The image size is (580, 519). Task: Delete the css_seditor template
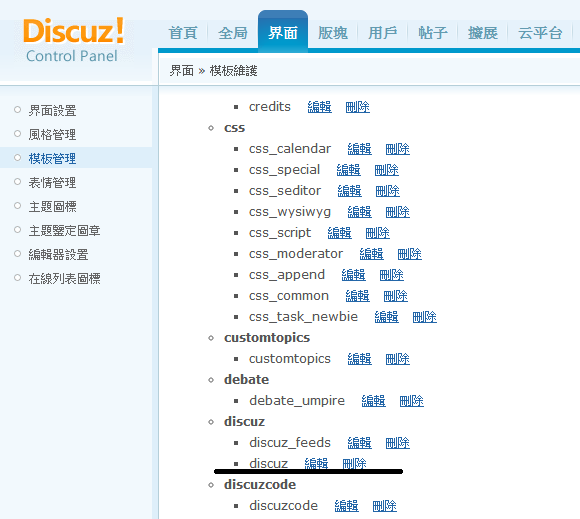click(x=388, y=191)
